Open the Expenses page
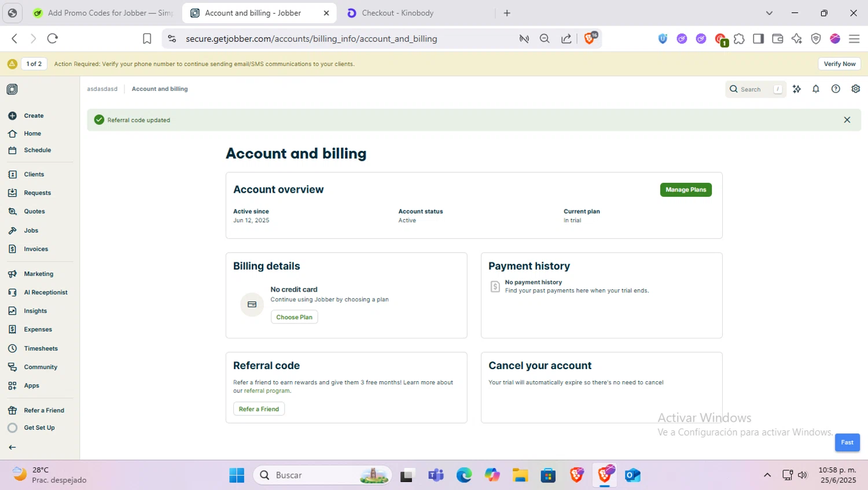Viewport: 868px width, 490px height. [x=31, y=330]
